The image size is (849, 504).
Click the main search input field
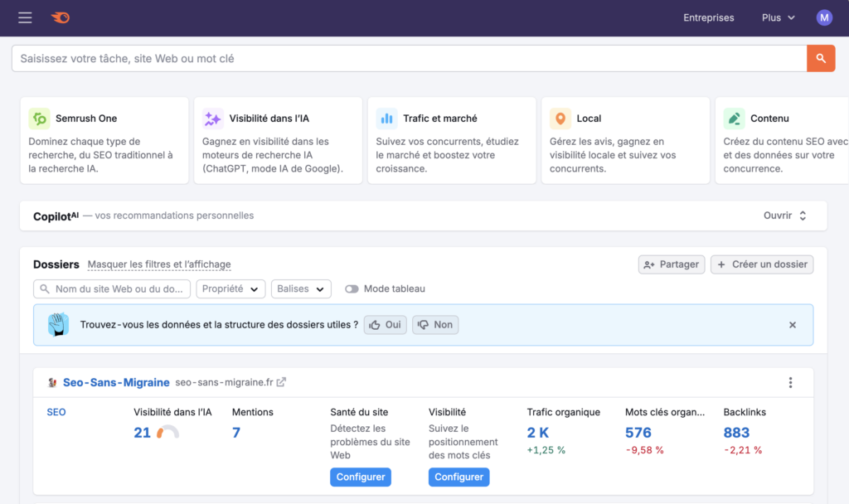click(x=410, y=59)
